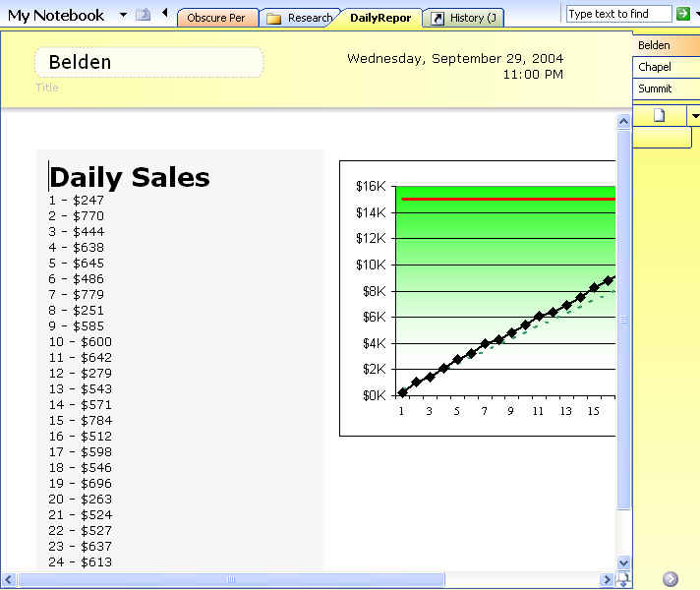This screenshot has width=700, height=590.
Task: Click the entry 9 - $585
Action: (76, 326)
